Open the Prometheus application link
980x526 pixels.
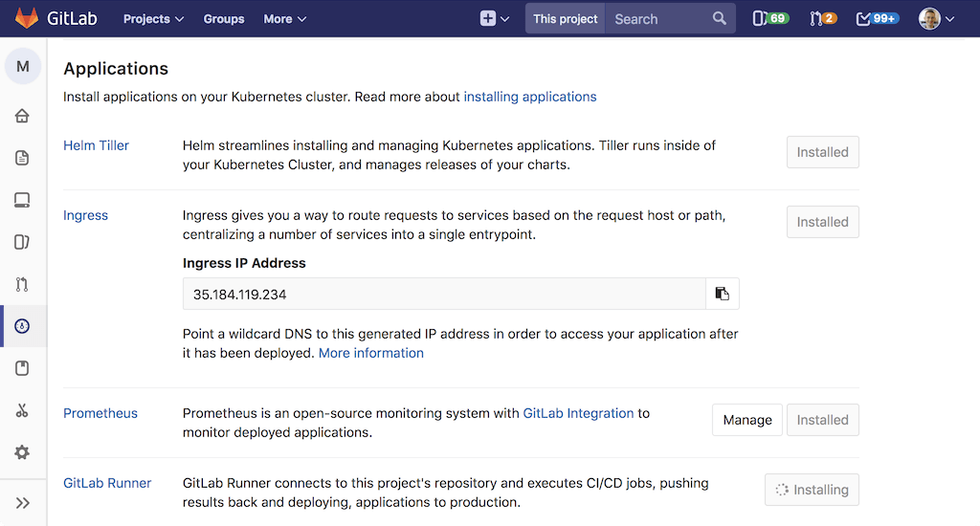point(100,413)
